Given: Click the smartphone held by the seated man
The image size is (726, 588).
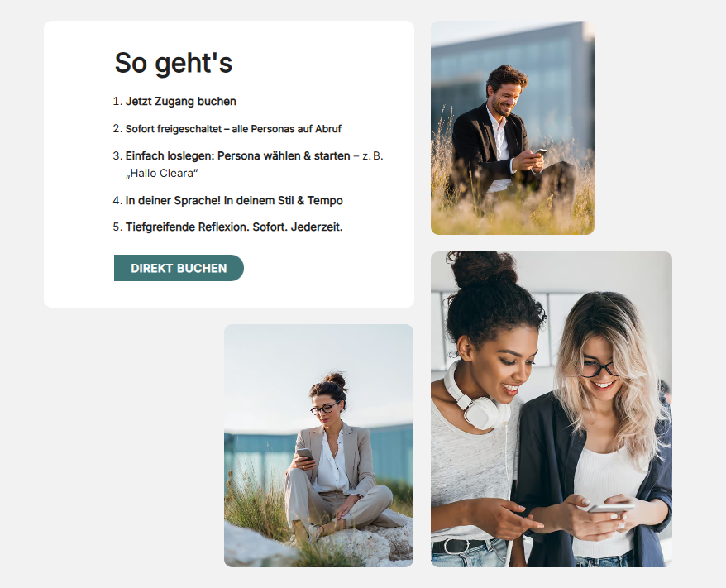Looking at the screenshot, I should [x=540, y=152].
